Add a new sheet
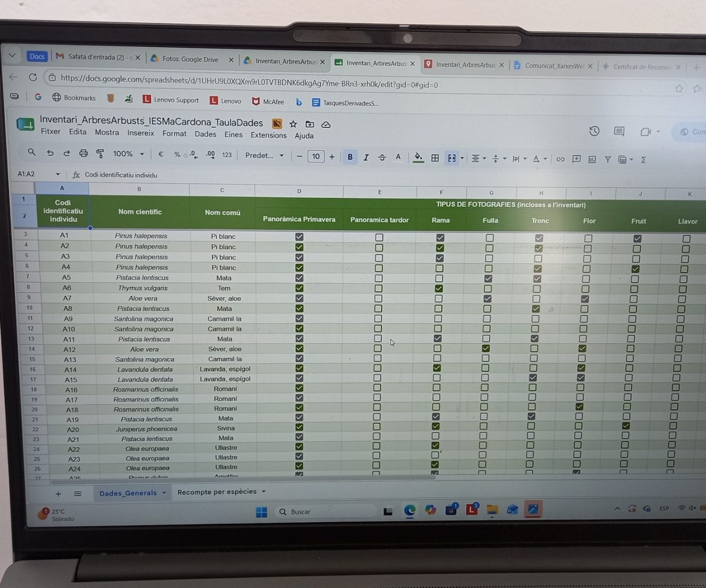The width and height of the screenshot is (706, 588). click(x=58, y=493)
